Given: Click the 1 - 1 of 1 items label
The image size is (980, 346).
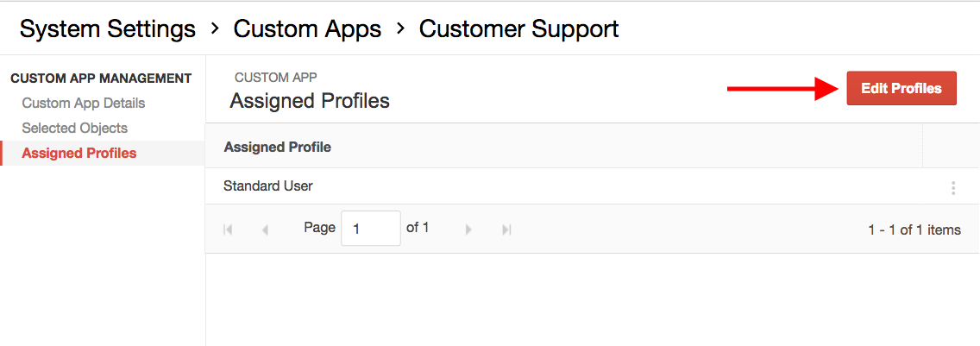Looking at the screenshot, I should click(x=914, y=230).
